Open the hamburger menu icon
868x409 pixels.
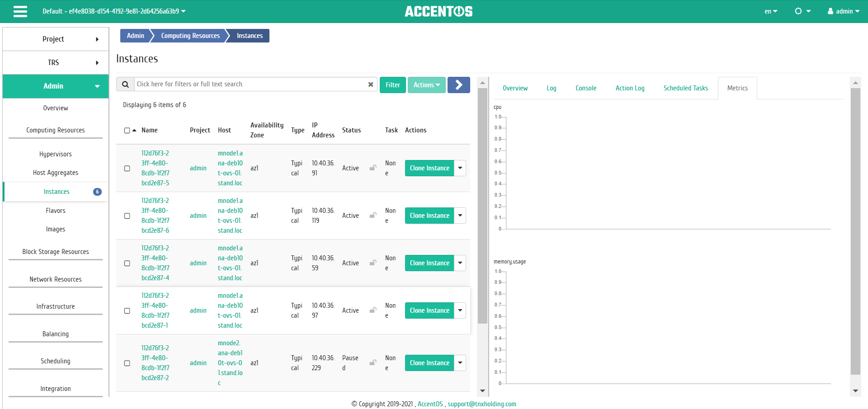point(20,11)
